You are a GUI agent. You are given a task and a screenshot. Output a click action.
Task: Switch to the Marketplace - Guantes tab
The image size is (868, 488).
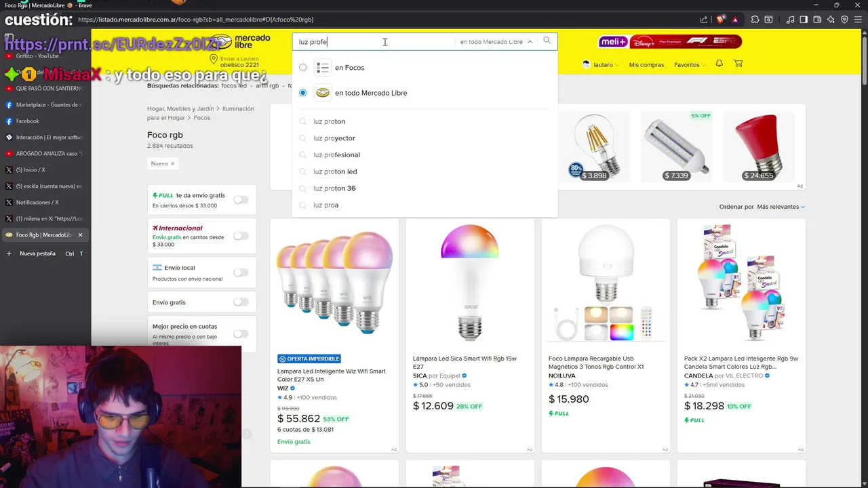pyautogui.click(x=44, y=104)
